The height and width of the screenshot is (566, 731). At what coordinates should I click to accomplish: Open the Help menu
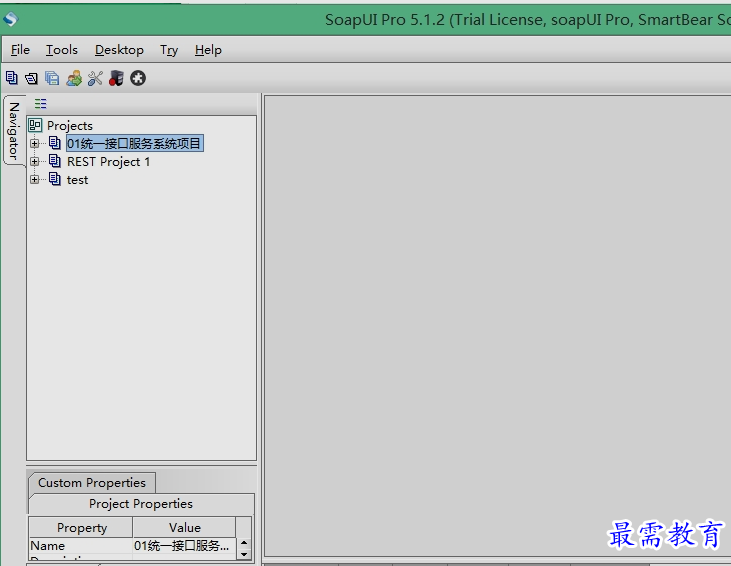point(208,50)
